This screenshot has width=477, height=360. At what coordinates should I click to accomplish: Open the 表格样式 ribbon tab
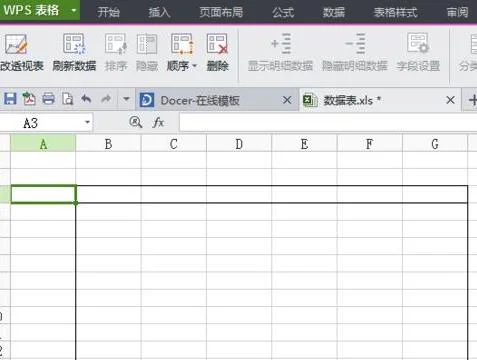coord(395,12)
